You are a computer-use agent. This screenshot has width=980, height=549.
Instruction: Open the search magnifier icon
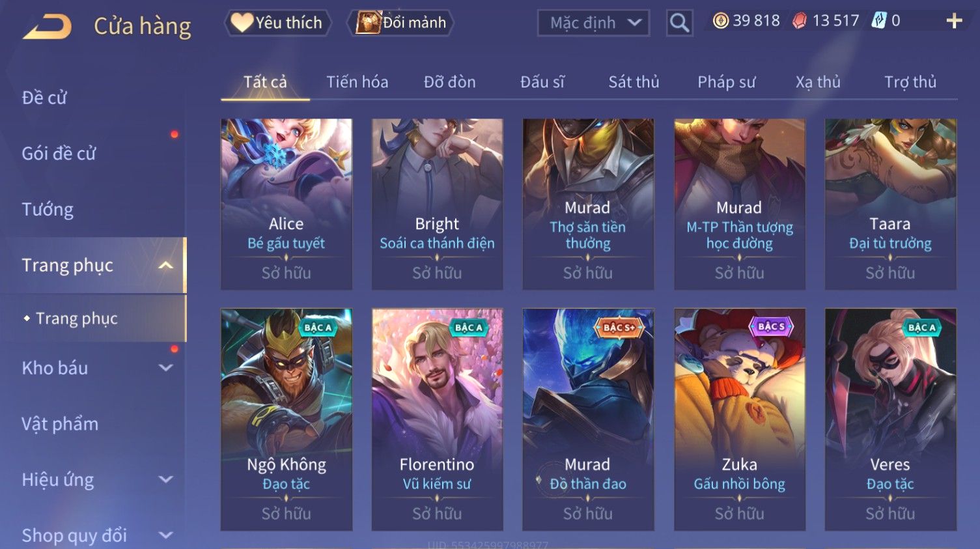point(679,23)
